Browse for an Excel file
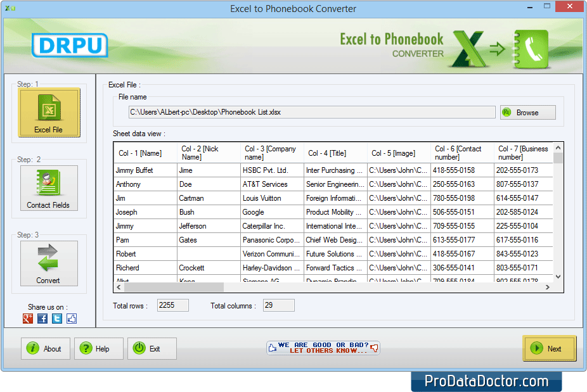 (x=527, y=113)
